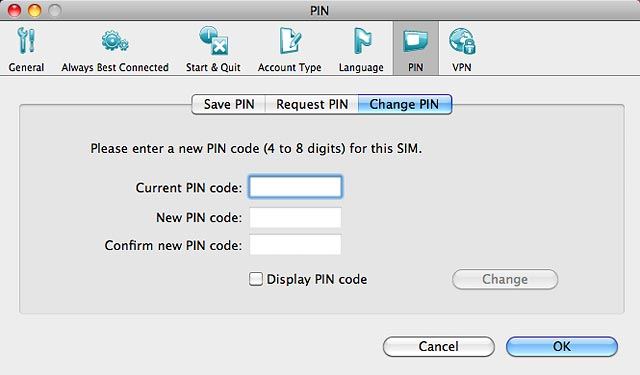Image resolution: width=640 pixels, height=375 pixels.
Task: Switch to the Save PIN tab
Action: click(x=229, y=104)
